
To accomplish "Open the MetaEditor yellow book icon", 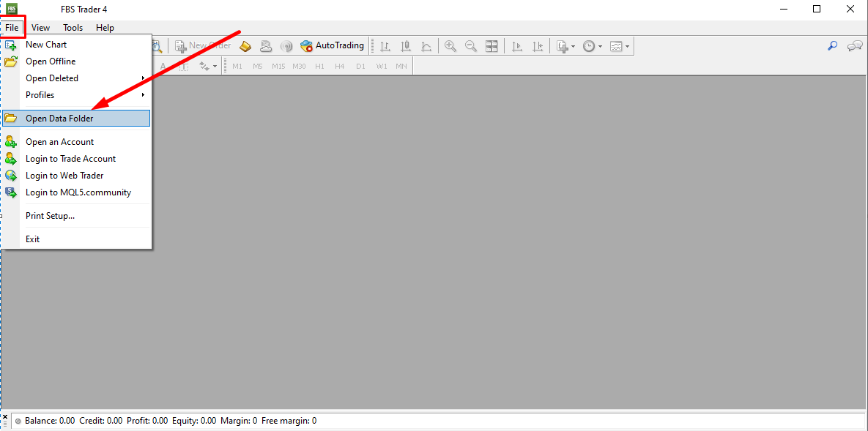I will click(x=245, y=46).
